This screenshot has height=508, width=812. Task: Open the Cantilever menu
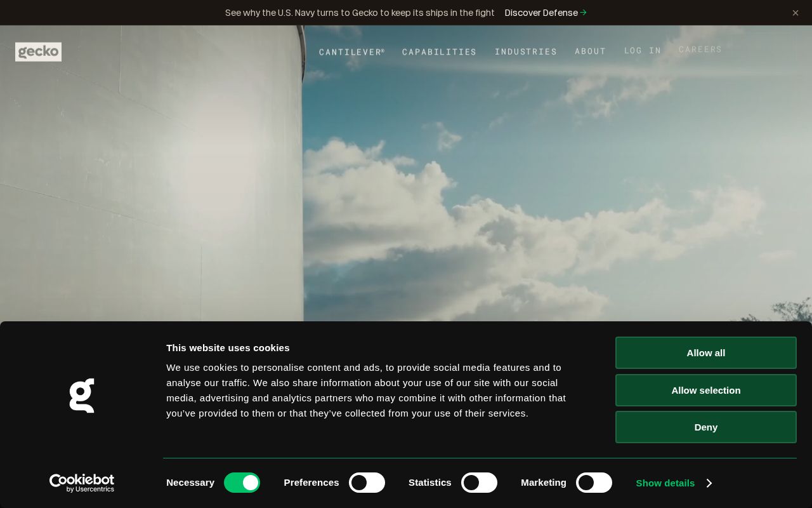coord(352,52)
